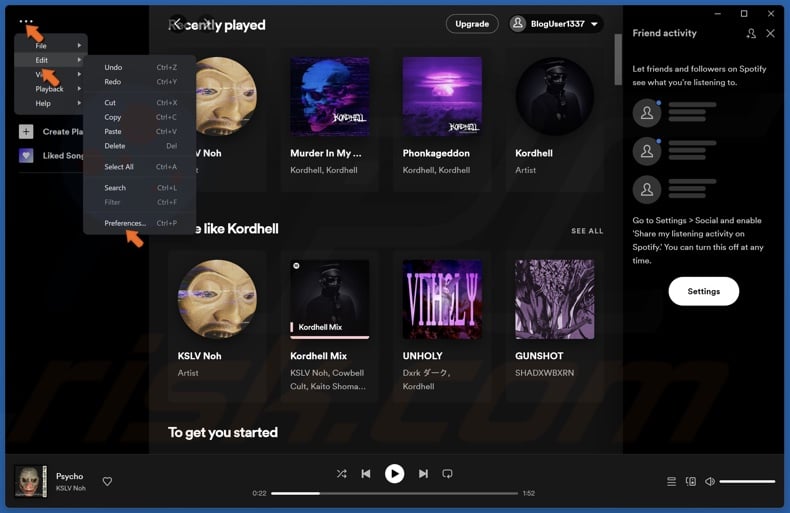
Task: Choose Undo in Edit menu
Action: [140, 68]
